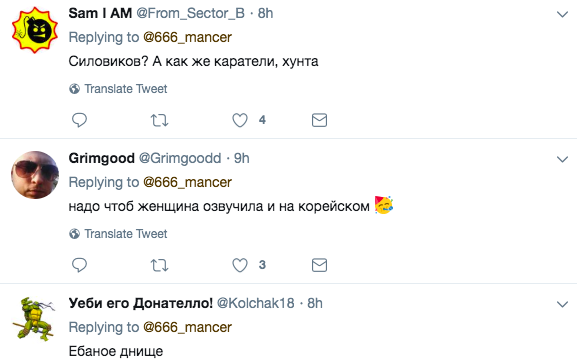
Task: Open @From_Sector_B profile handle
Action: [x=191, y=13]
